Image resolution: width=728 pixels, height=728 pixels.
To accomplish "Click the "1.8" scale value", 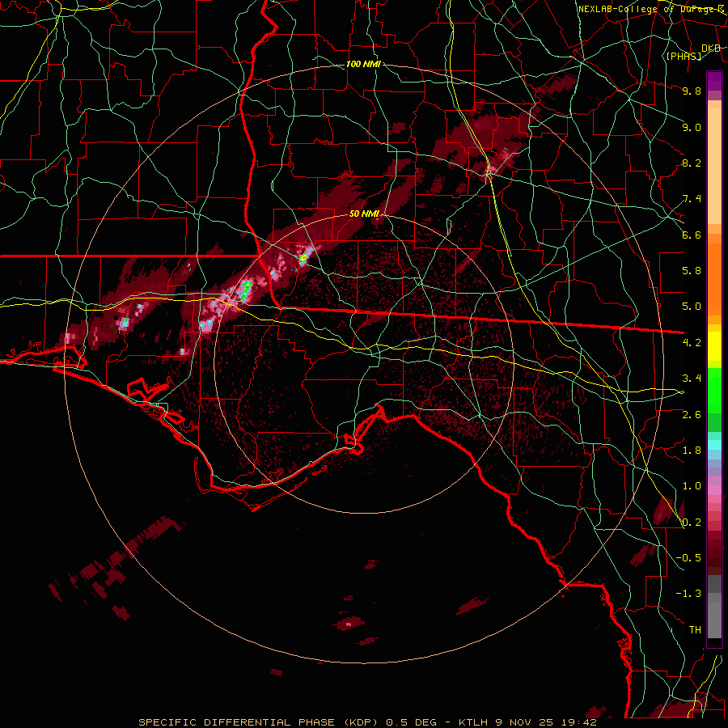I will (692, 451).
